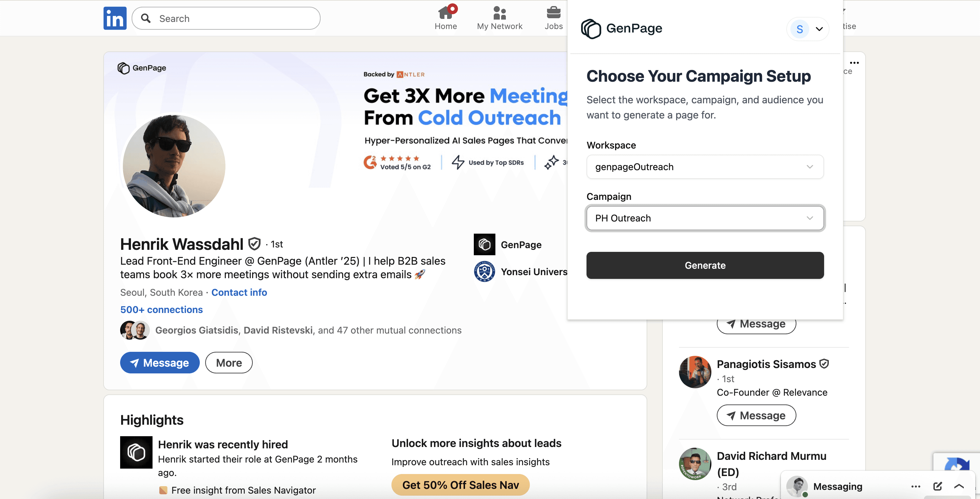
Task: Click the Generate button
Action: 705,265
